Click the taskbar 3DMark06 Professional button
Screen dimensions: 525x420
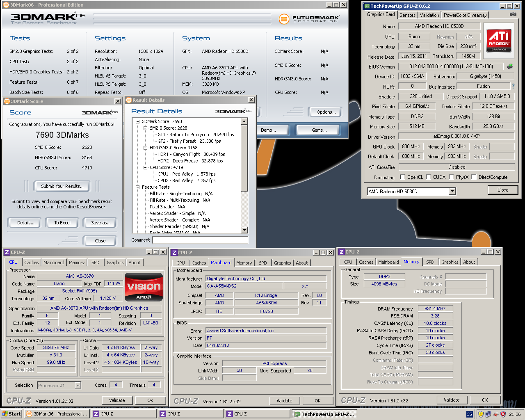[57, 414]
